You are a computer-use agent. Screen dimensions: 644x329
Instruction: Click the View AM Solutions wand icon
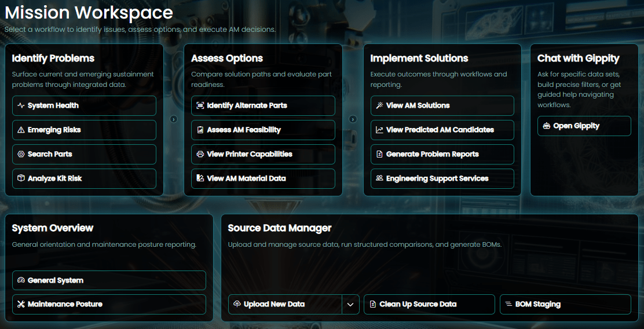coord(379,105)
